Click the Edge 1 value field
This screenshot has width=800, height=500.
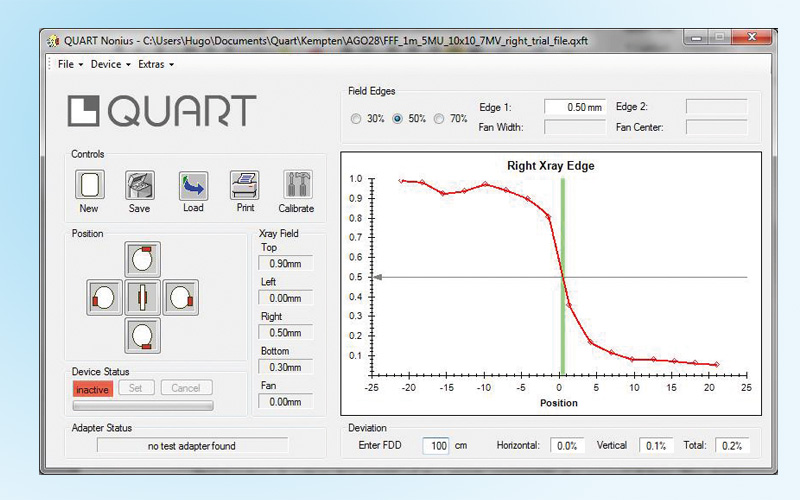tap(575, 107)
